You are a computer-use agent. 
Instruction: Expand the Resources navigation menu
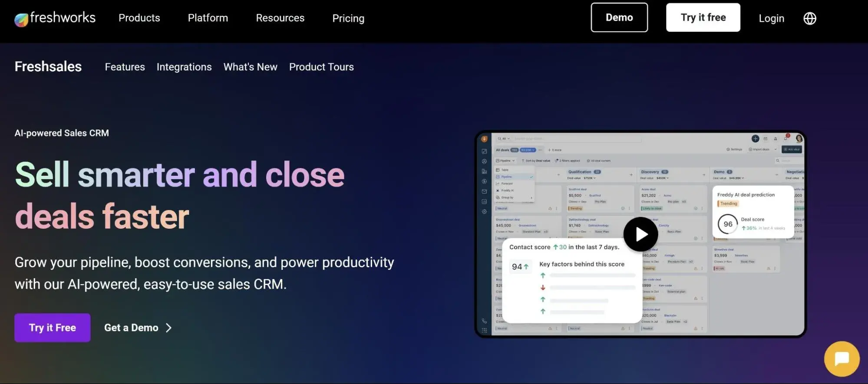point(280,18)
